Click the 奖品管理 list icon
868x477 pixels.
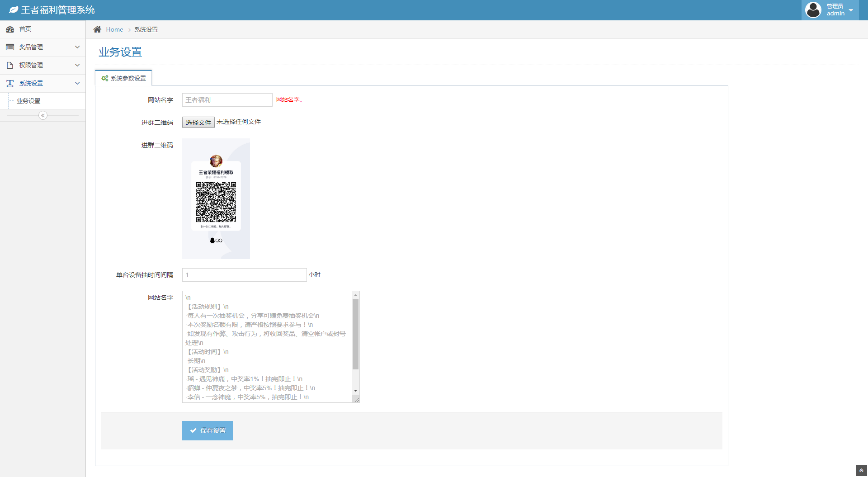pyautogui.click(x=10, y=47)
